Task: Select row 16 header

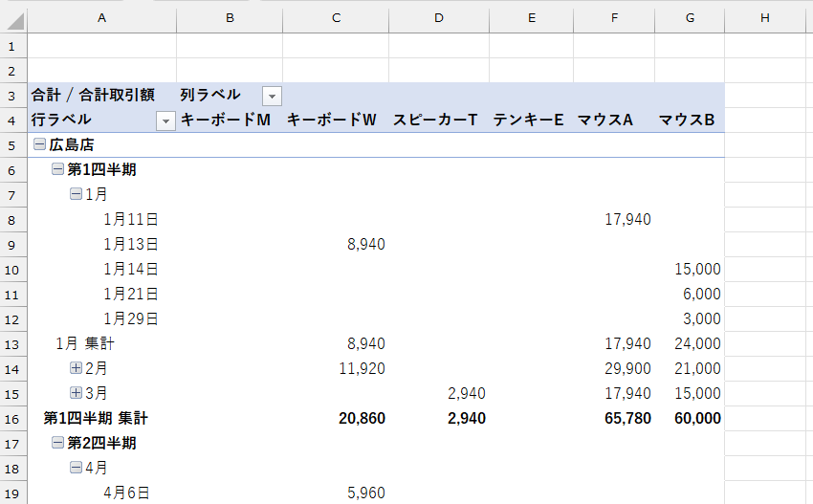Action: 13,418
